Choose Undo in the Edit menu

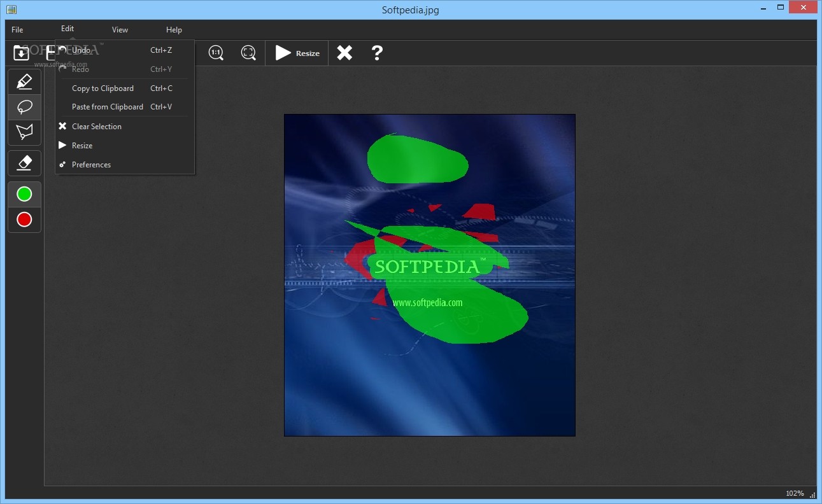tap(125, 50)
